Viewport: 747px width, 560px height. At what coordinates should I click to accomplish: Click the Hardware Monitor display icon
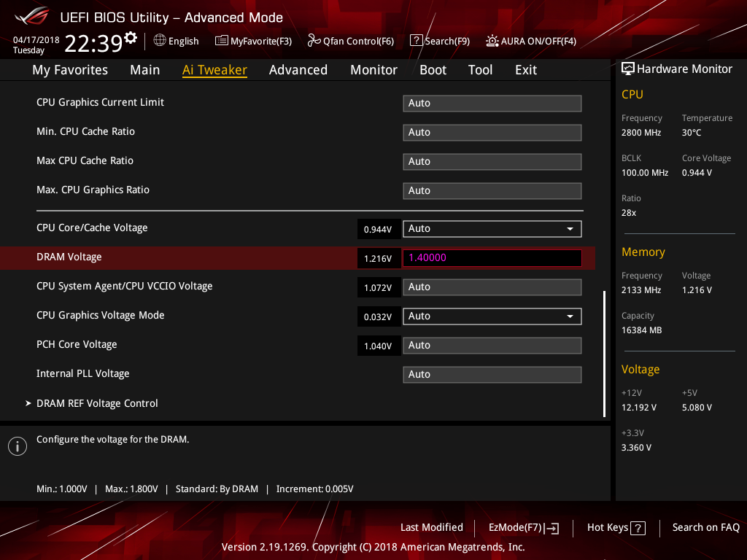(628, 69)
